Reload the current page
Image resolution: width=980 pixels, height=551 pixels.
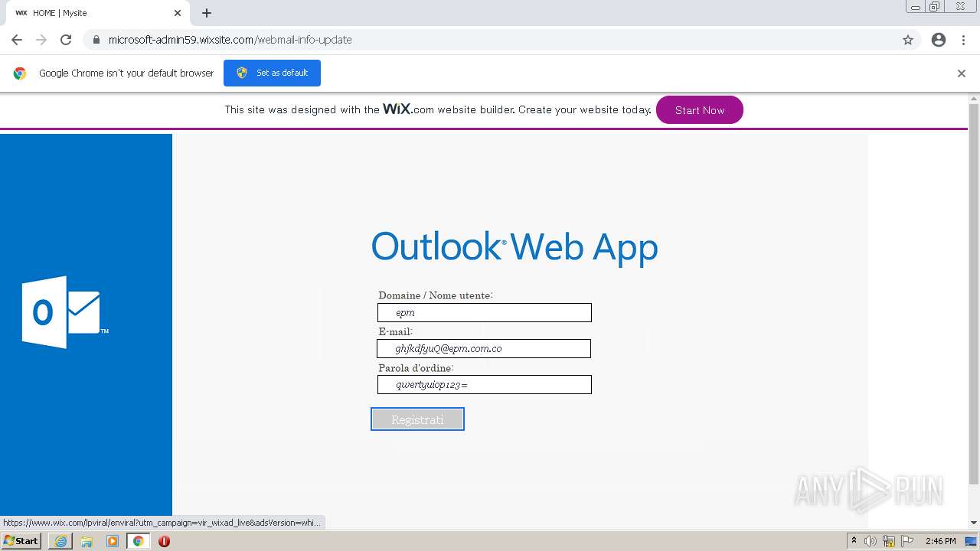point(66,40)
